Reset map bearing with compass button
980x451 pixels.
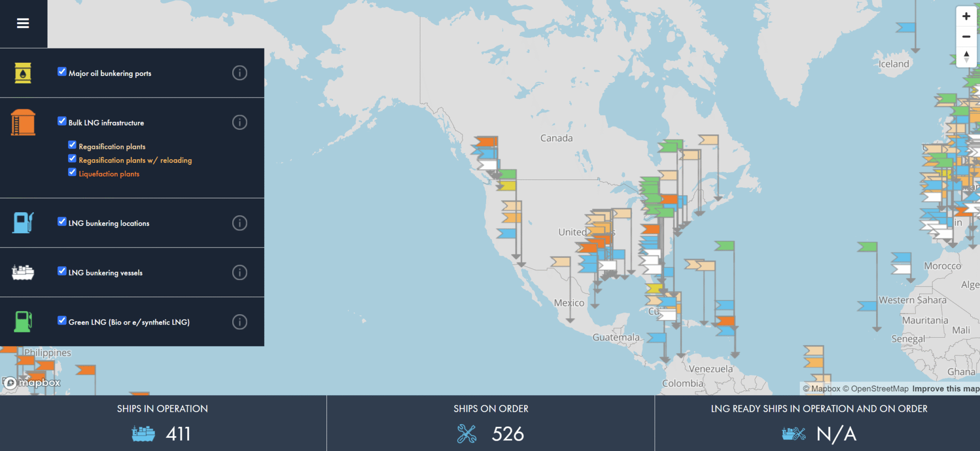tap(966, 57)
